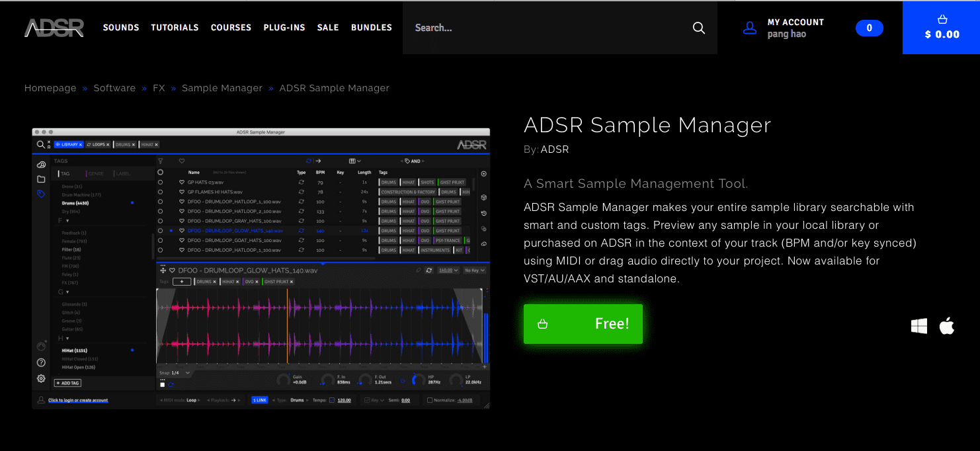980x451 pixels.
Task: Toggle the select-all circle in Name header
Action: tap(160, 172)
